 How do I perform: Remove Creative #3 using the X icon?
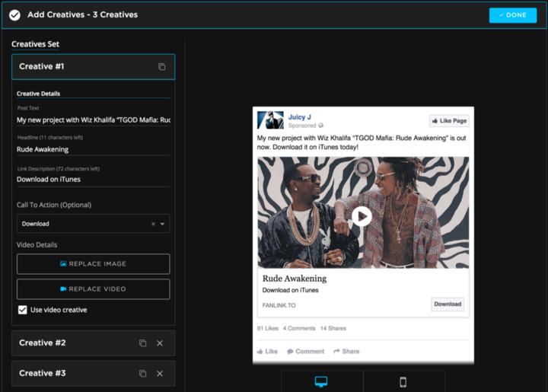tap(160, 374)
